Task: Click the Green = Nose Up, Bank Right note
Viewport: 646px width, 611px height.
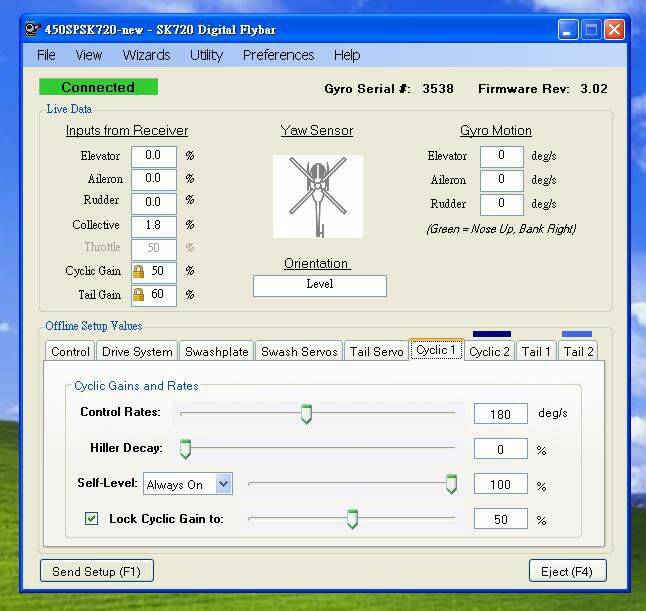Action: [x=501, y=229]
